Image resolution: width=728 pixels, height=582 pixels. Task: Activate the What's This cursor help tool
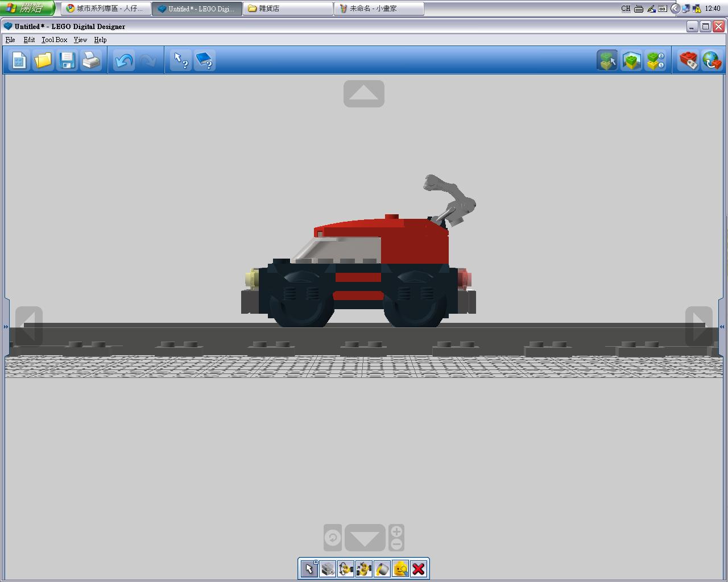coord(181,60)
